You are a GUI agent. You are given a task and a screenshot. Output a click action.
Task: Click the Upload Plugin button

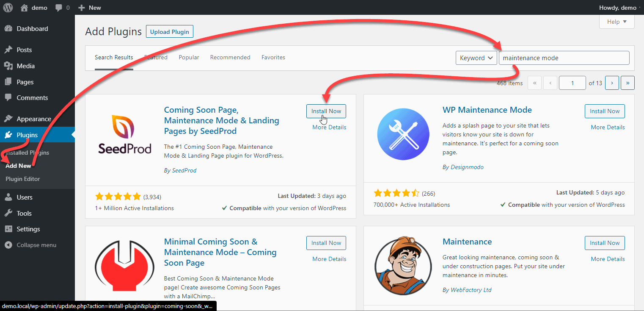tap(170, 32)
